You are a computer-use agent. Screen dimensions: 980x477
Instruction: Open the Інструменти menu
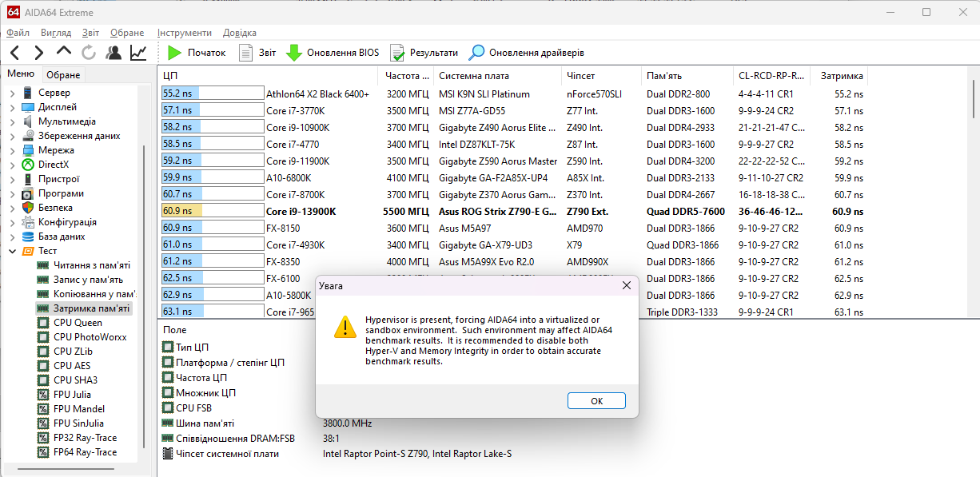185,33
